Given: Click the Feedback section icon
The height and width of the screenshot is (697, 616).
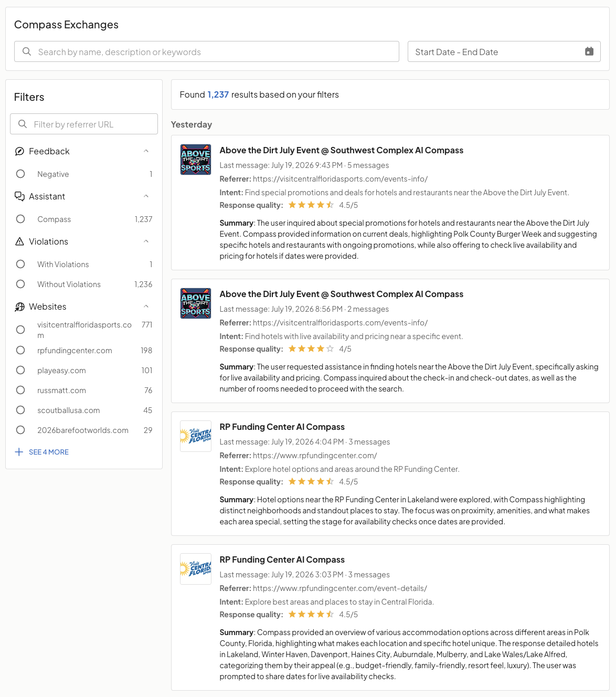Looking at the screenshot, I should coord(19,151).
